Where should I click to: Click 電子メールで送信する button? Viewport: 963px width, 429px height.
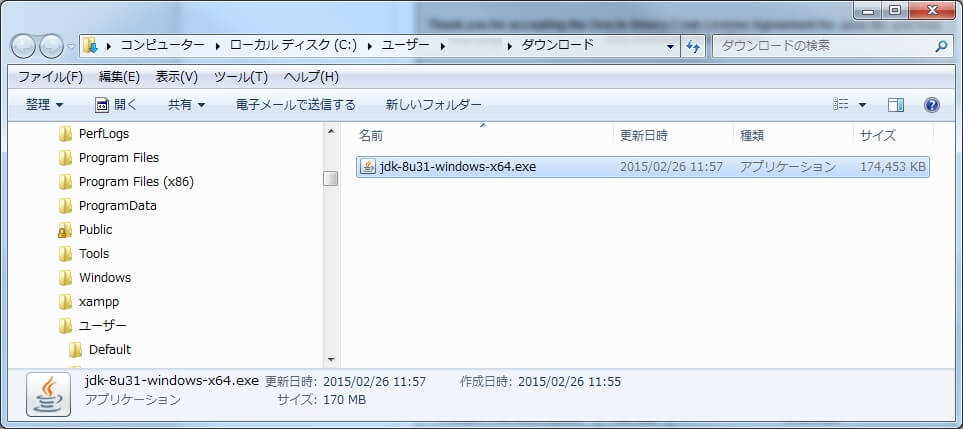295,105
